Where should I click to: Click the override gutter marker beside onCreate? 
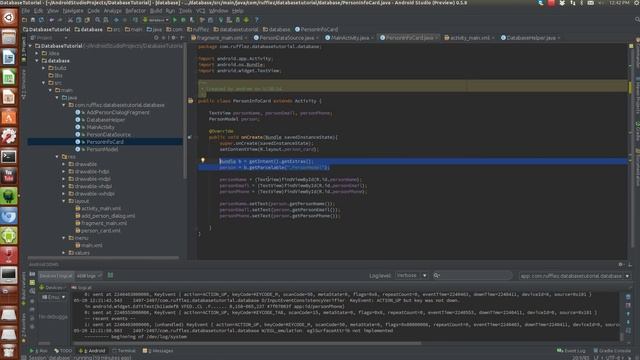point(189,138)
